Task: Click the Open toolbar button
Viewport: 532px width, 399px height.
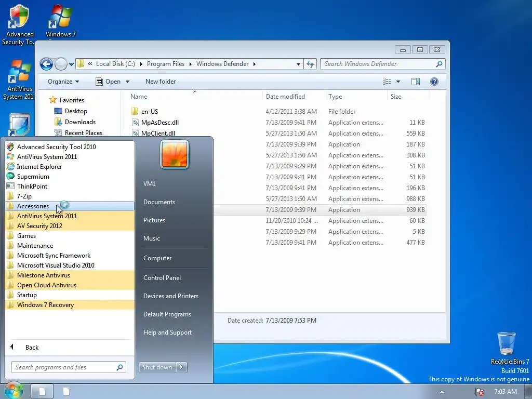Action: pos(108,82)
